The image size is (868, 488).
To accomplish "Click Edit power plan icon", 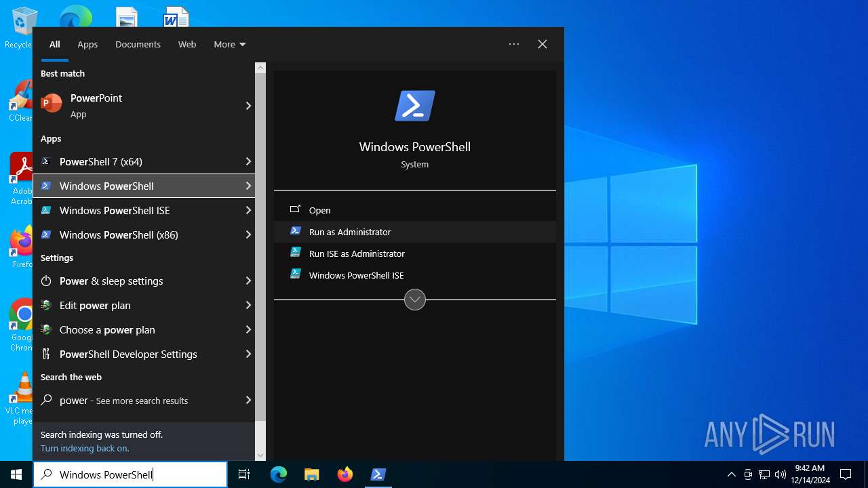I will [x=46, y=305].
